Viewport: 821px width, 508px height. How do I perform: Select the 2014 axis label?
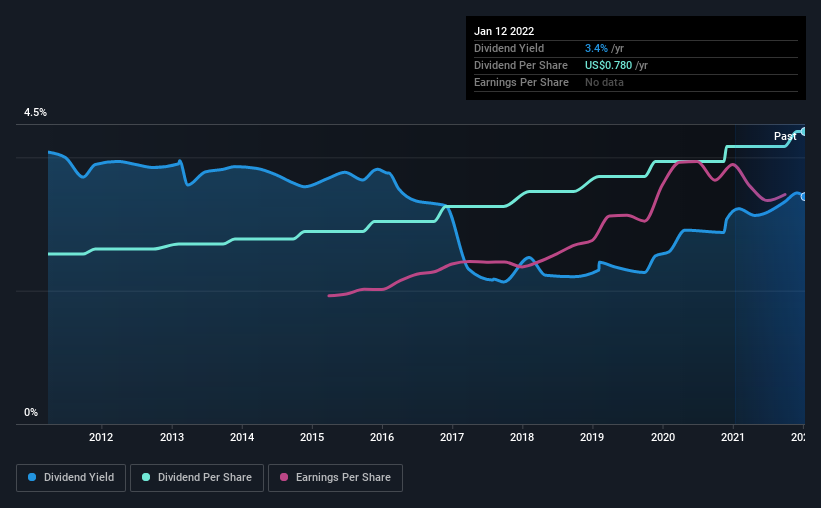242,437
